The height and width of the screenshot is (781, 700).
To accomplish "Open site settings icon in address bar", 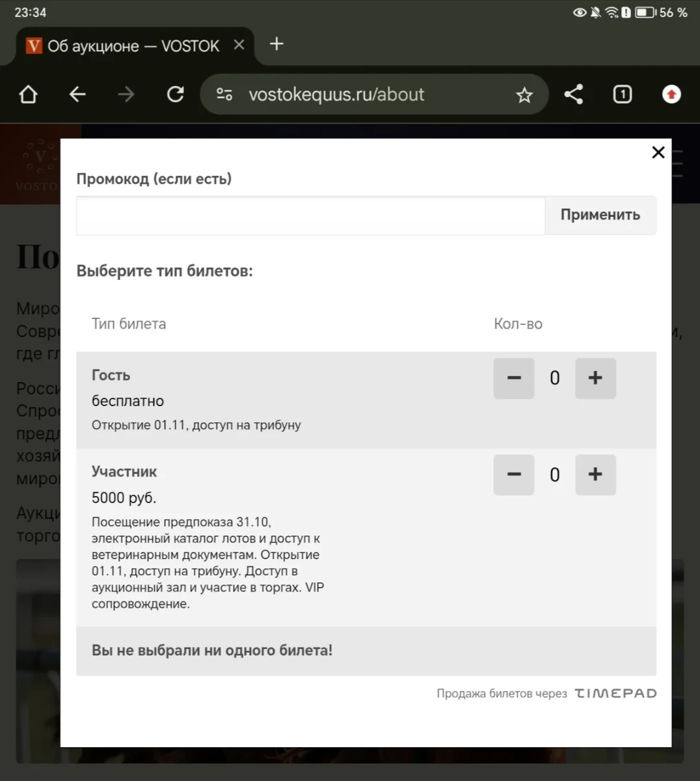I will (224, 94).
